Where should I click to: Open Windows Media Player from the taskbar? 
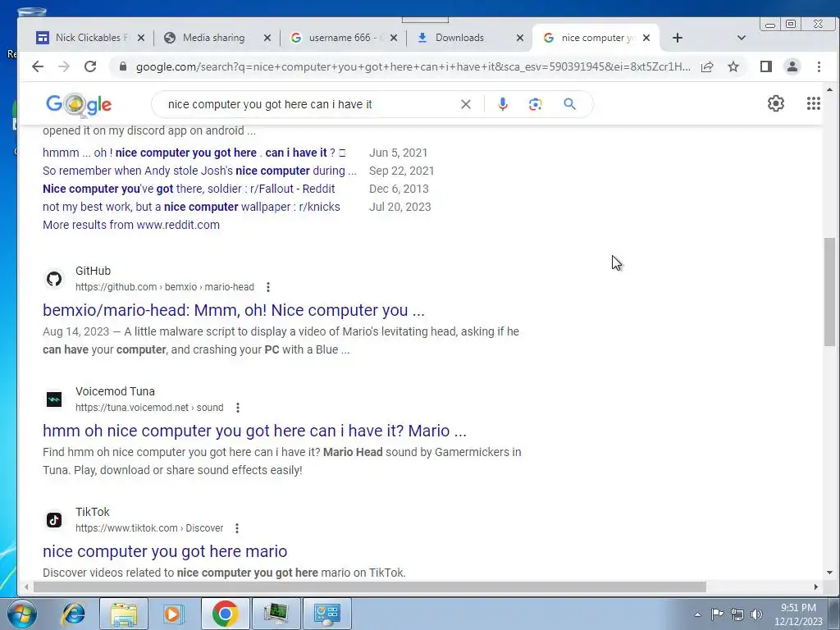pyautogui.click(x=173, y=614)
